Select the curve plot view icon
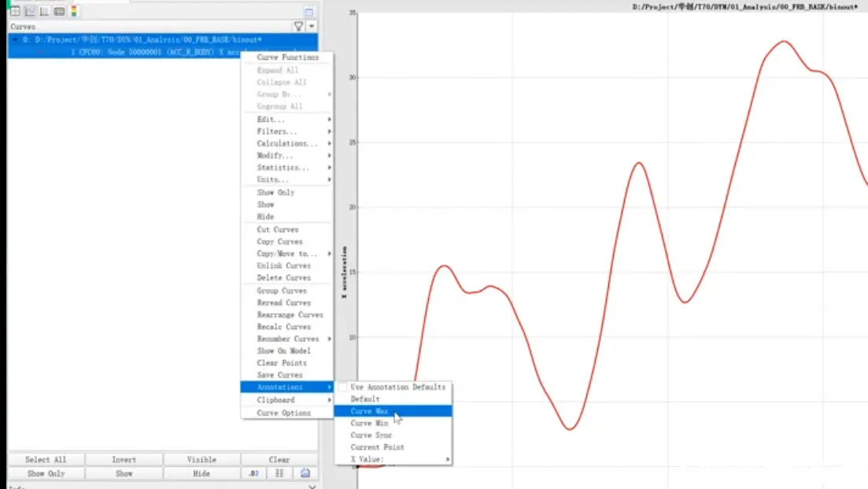Image resolution: width=868 pixels, height=489 pixels. [30, 11]
